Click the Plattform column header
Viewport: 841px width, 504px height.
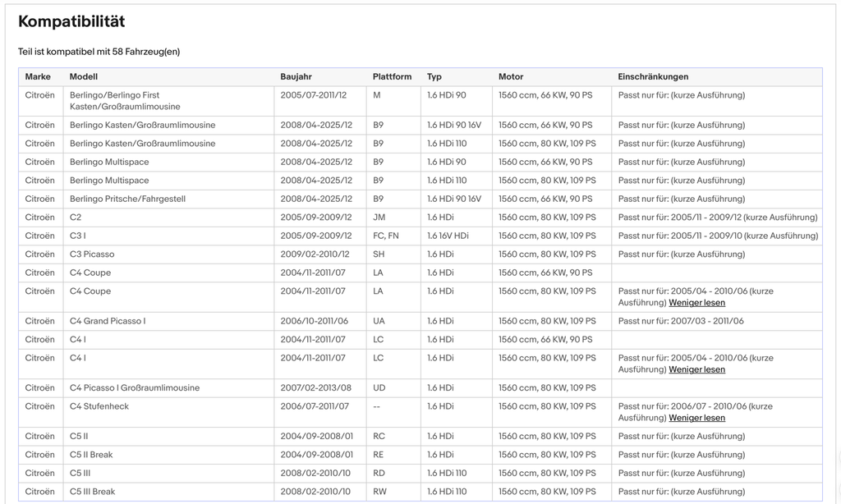click(x=392, y=76)
